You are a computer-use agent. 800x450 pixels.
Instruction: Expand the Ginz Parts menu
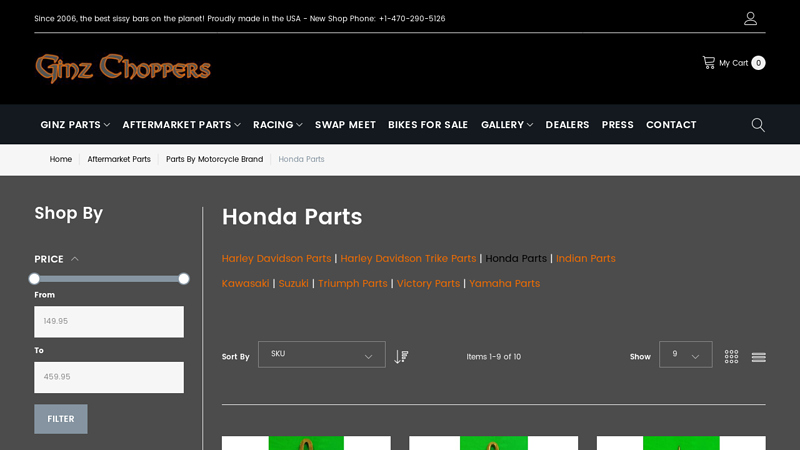75,125
